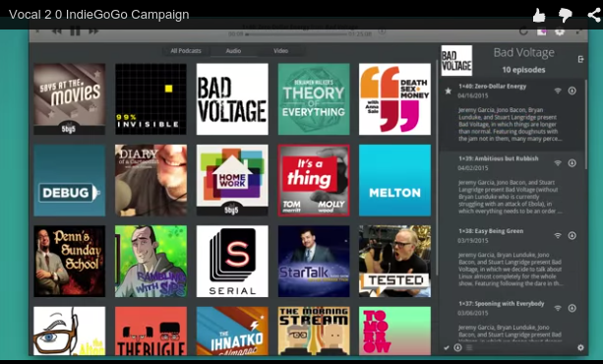603x364 pixels.
Task: Mark all episodes played with checkmark icon
Action: click(446, 348)
